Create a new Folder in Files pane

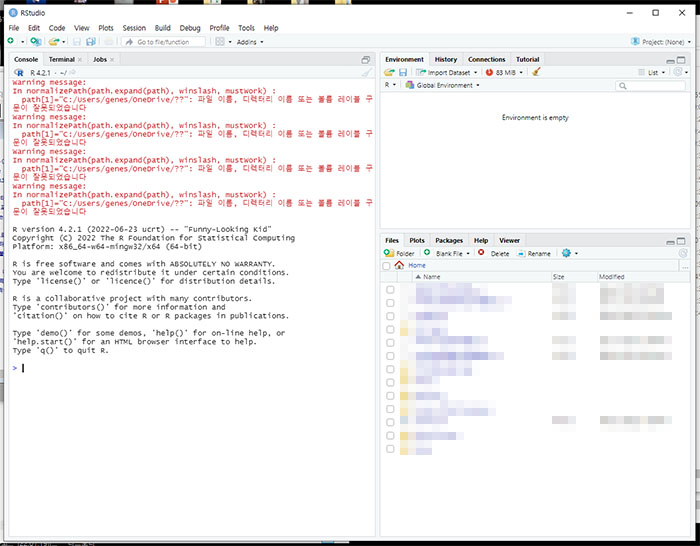(x=399, y=253)
